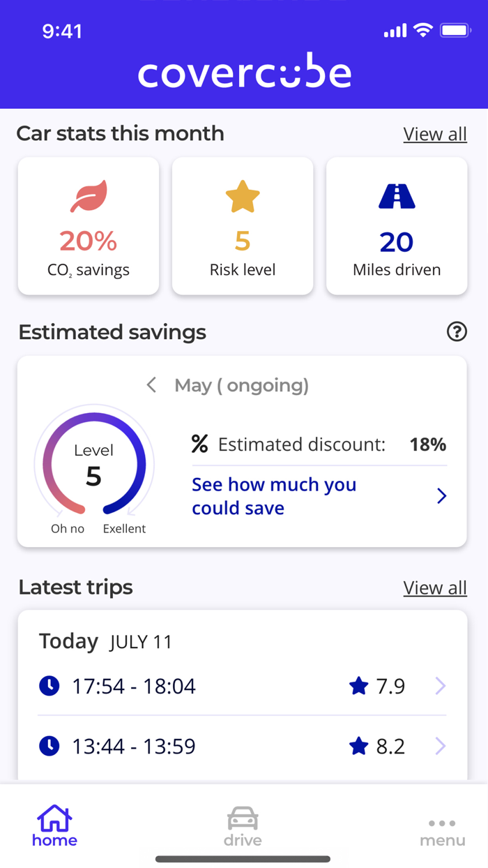The width and height of the screenshot is (488, 868).
Task: Tap the star icon rated 7.9
Action: [358, 687]
